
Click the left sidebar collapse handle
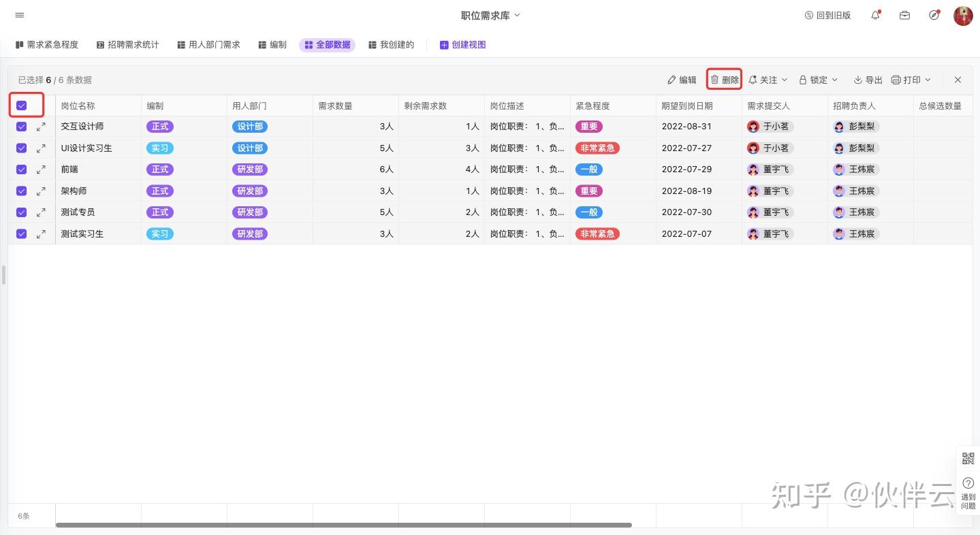tap(3, 275)
